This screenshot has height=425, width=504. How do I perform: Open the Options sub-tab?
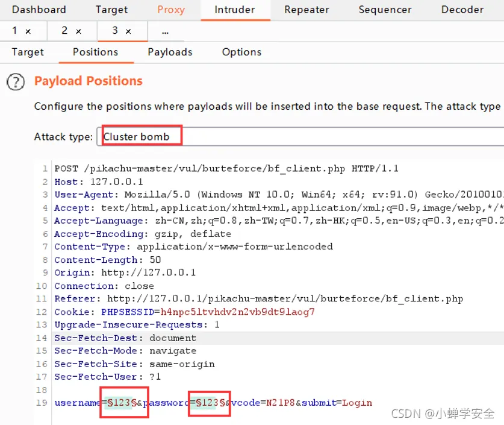click(x=241, y=52)
